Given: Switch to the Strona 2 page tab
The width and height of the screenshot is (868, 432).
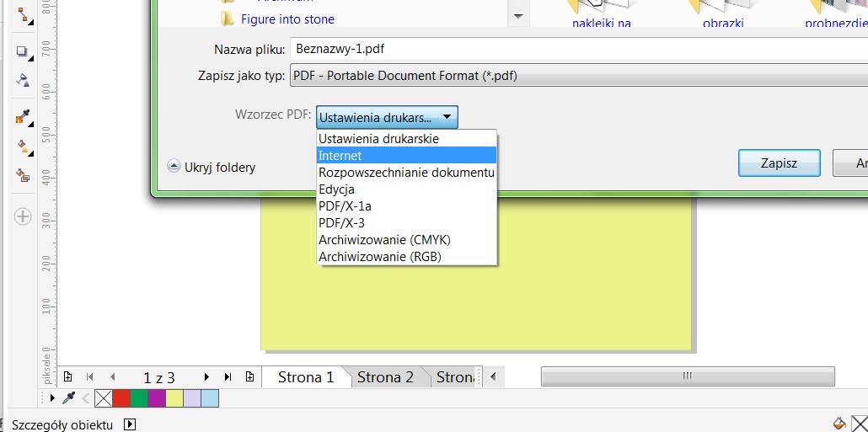Looking at the screenshot, I should pyautogui.click(x=385, y=377).
